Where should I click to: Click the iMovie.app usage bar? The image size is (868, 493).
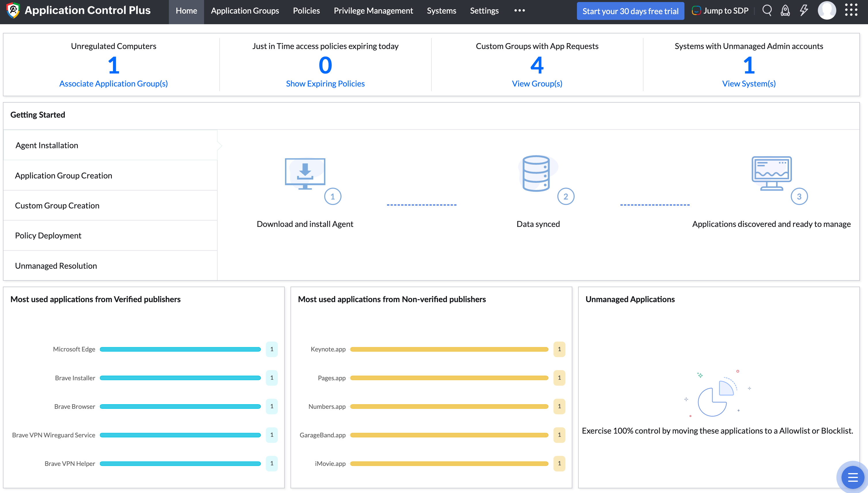pyautogui.click(x=449, y=464)
